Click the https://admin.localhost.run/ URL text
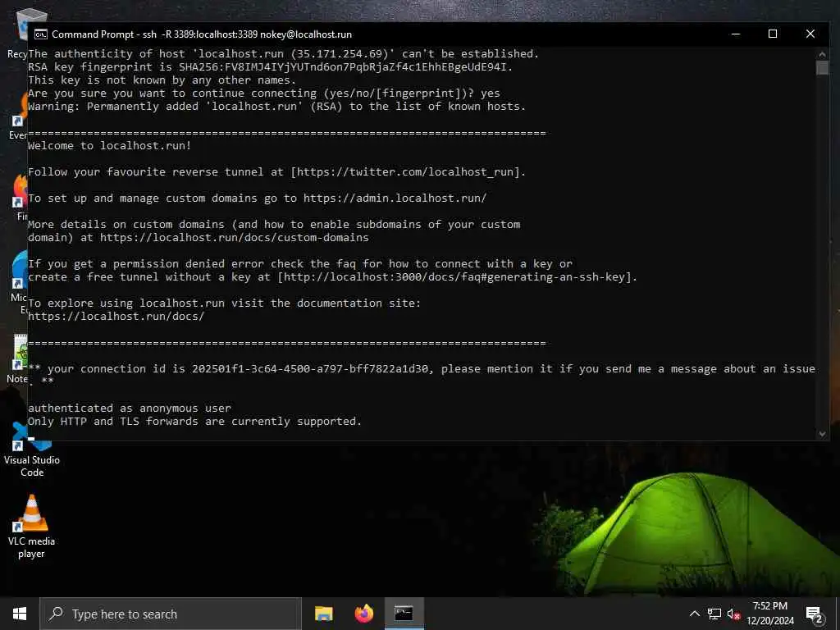 395,199
